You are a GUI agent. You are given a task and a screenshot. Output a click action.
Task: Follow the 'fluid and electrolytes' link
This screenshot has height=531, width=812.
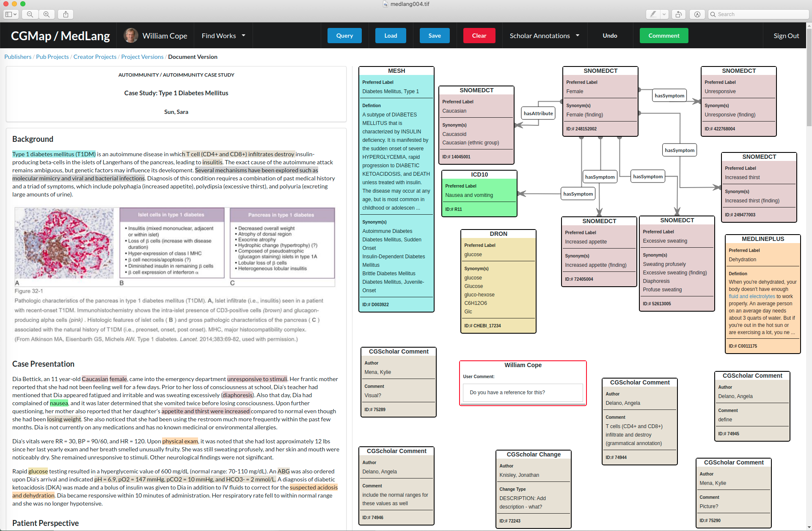pos(752,296)
